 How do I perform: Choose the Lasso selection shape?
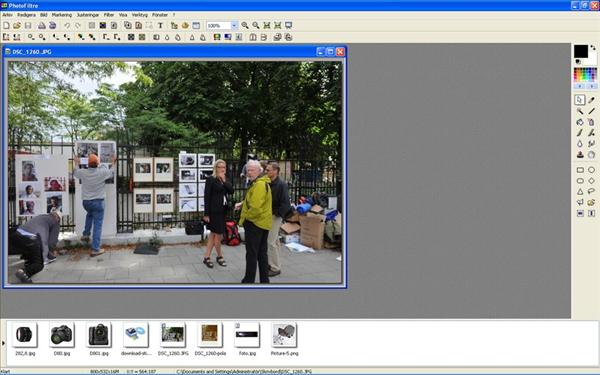pyautogui.click(x=592, y=191)
